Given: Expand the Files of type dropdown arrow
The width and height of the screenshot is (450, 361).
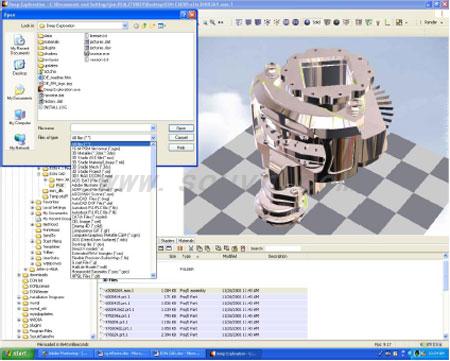Looking at the screenshot, I should pyautogui.click(x=153, y=138).
